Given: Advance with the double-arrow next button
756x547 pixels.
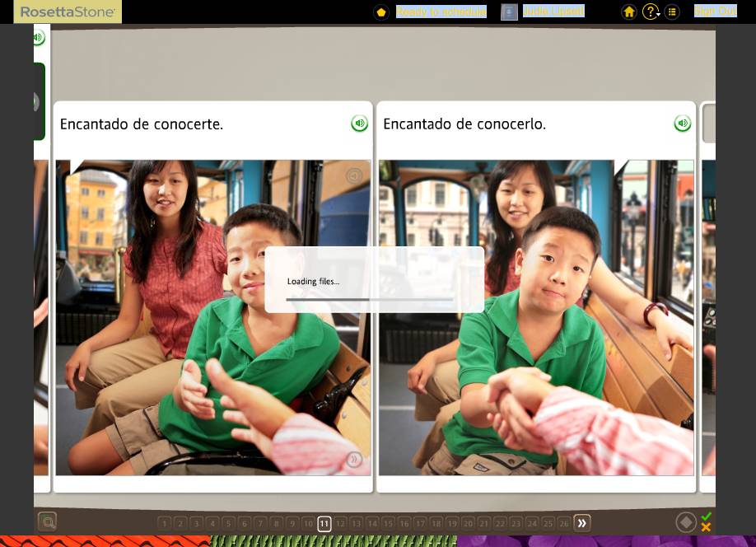Looking at the screenshot, I should (582, 523).
